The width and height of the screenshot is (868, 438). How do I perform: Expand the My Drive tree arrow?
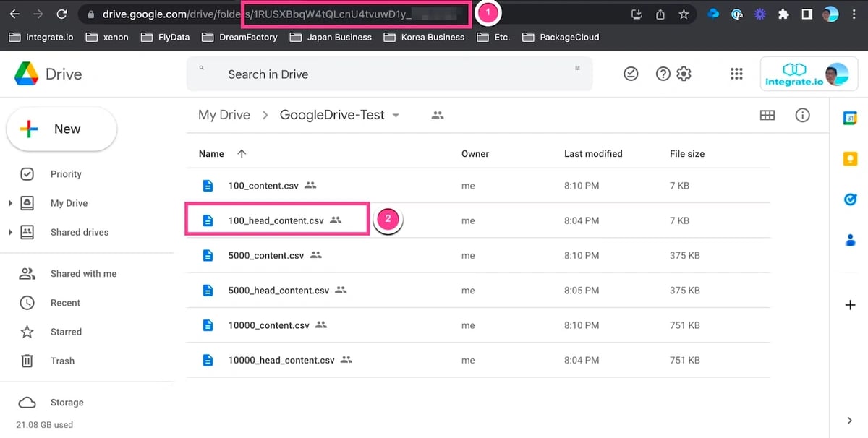click(x=10, y=203)
